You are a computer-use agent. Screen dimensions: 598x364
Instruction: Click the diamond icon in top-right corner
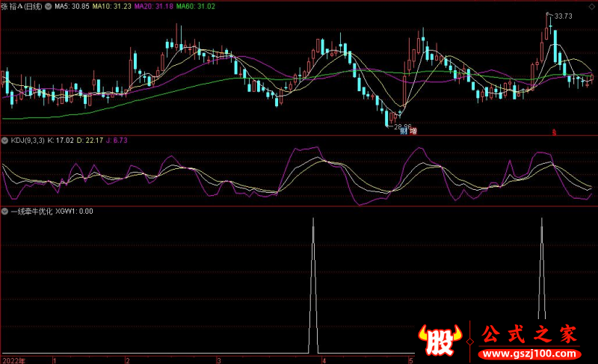click(x=590, y=5)
